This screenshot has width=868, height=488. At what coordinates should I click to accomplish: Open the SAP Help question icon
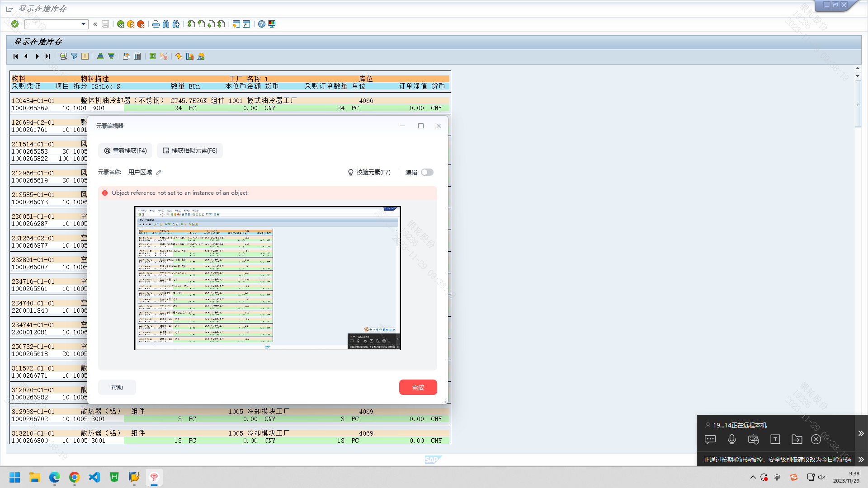tap(262, 24)
